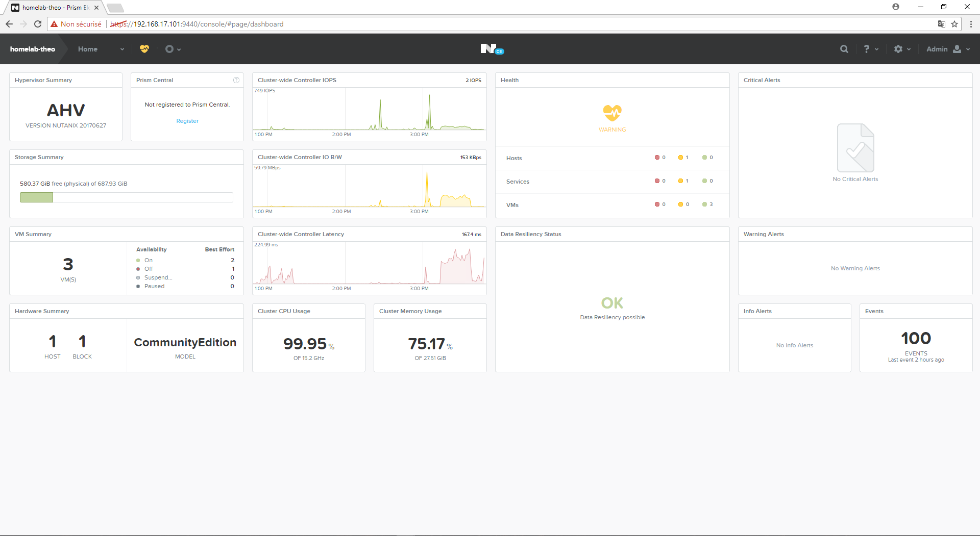The width and height of the screenshot is (980, 536).
Task: Select the homelab-theo browser tab
Action: coord(55,8)
